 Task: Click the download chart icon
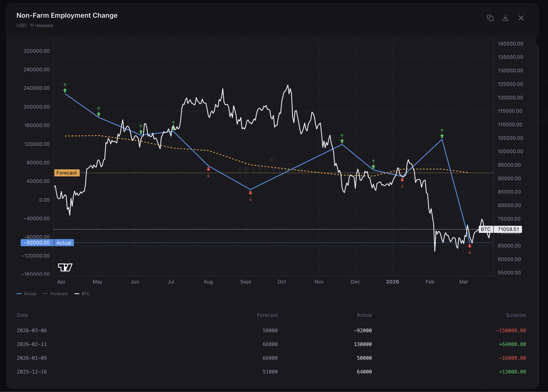tap(505, 18)
